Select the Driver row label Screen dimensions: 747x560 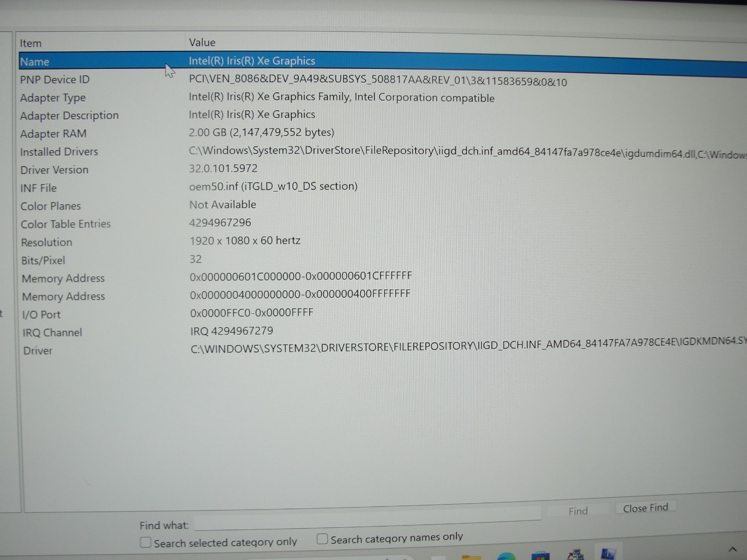(x=38, y=350)
